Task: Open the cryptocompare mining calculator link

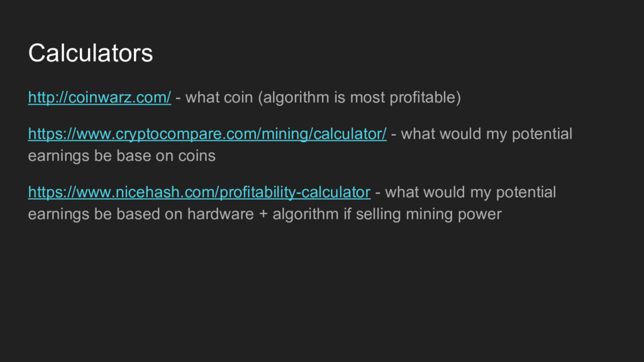Action: (208, 134)
